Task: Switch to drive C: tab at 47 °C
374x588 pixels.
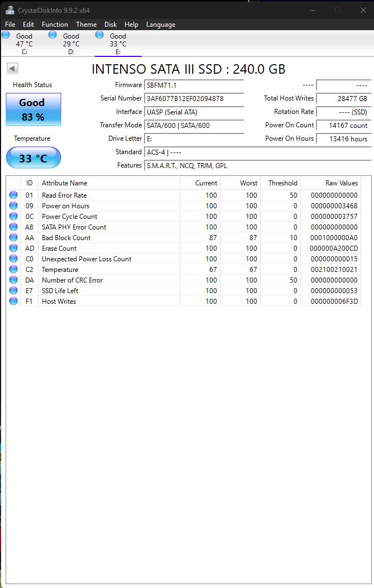Action: [x=24, y=44]
